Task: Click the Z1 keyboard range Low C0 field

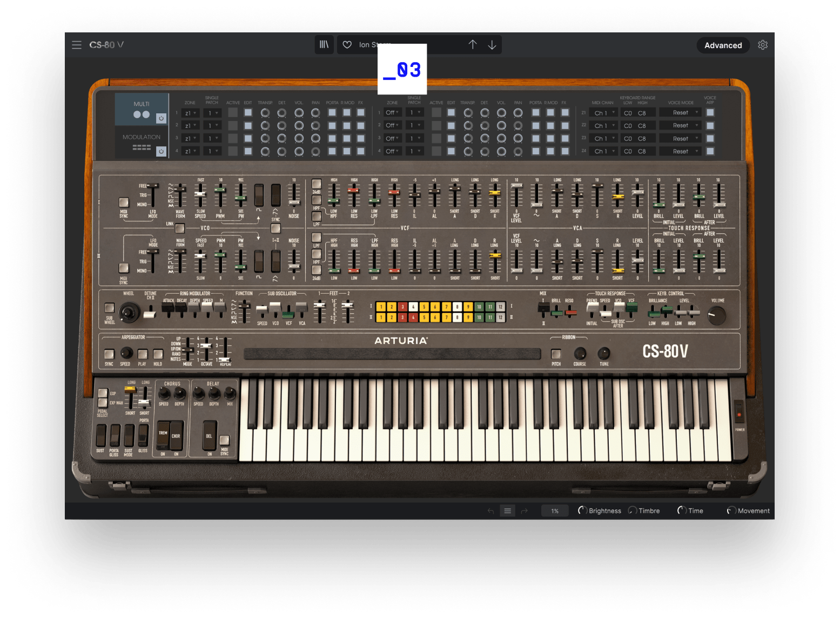Action: point(628,113)
